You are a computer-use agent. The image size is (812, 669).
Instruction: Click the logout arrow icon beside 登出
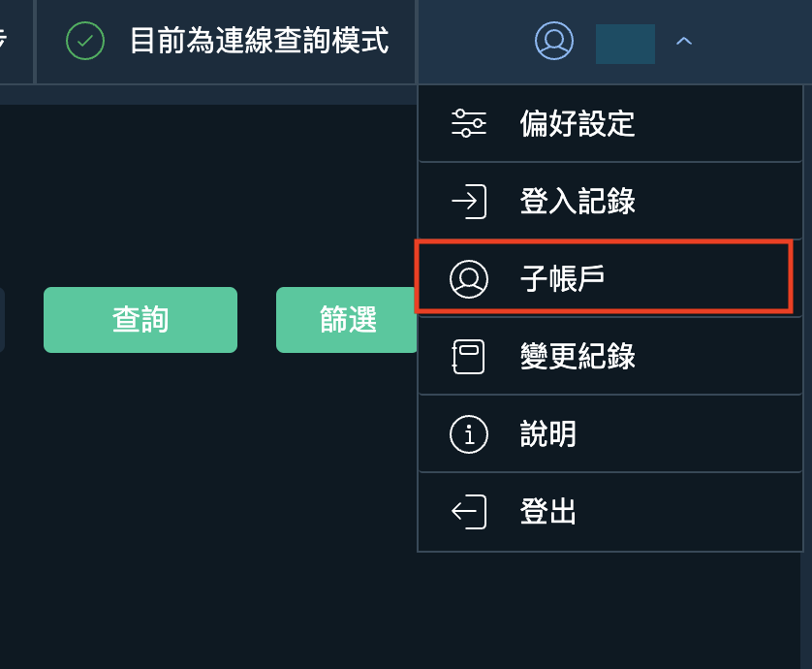[x=469, y=512]
